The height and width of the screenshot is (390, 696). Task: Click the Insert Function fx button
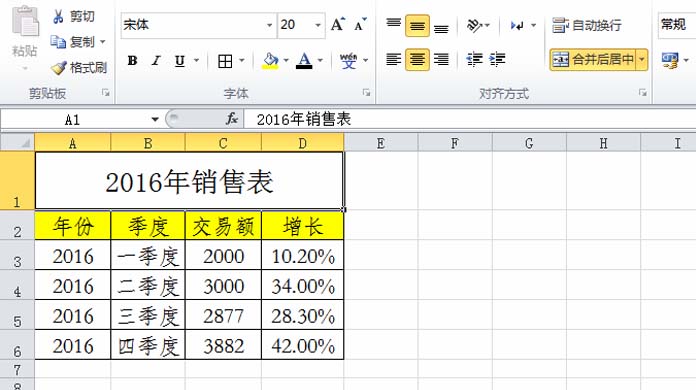(232, 119)
